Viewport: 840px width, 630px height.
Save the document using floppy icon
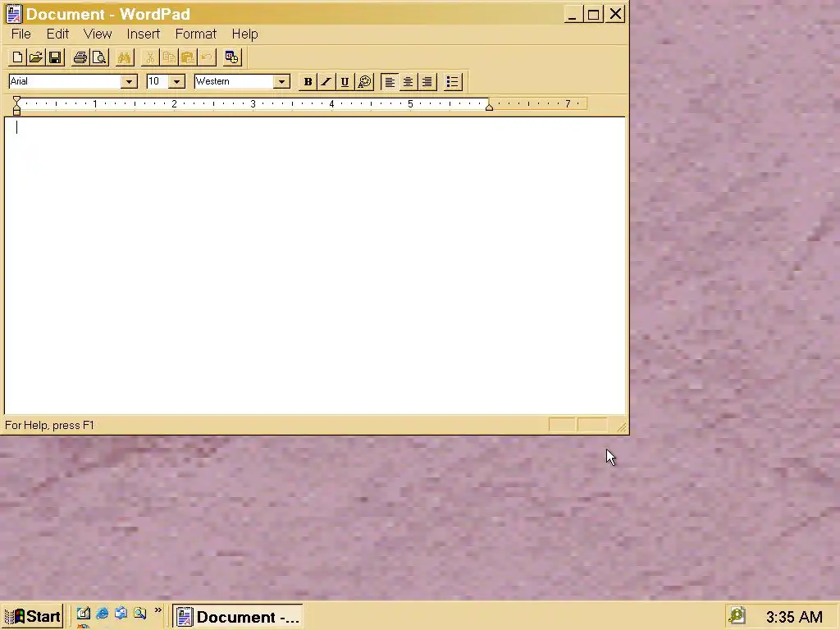pos(55,57)
